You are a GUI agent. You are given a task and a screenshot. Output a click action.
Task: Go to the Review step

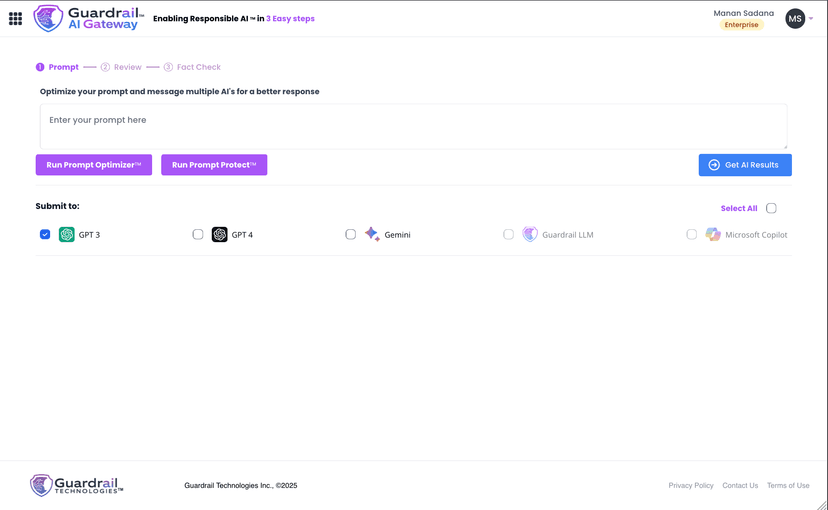[x=121, y=67]
